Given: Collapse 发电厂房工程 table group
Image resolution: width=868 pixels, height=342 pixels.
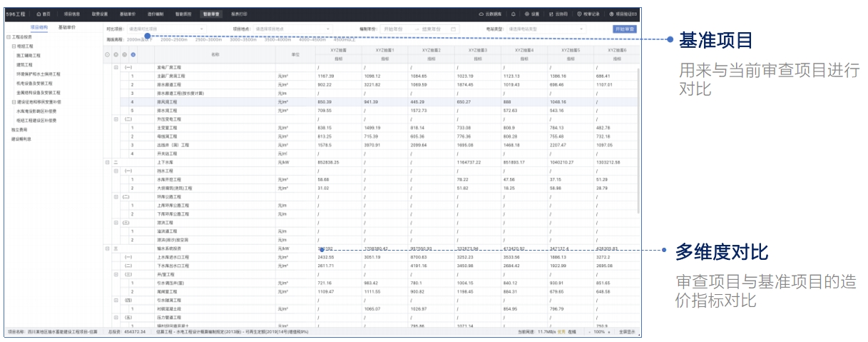Looking at the screenshot, I should pos(116,67).
